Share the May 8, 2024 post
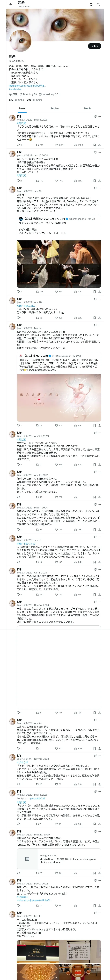 coord(99,145)
